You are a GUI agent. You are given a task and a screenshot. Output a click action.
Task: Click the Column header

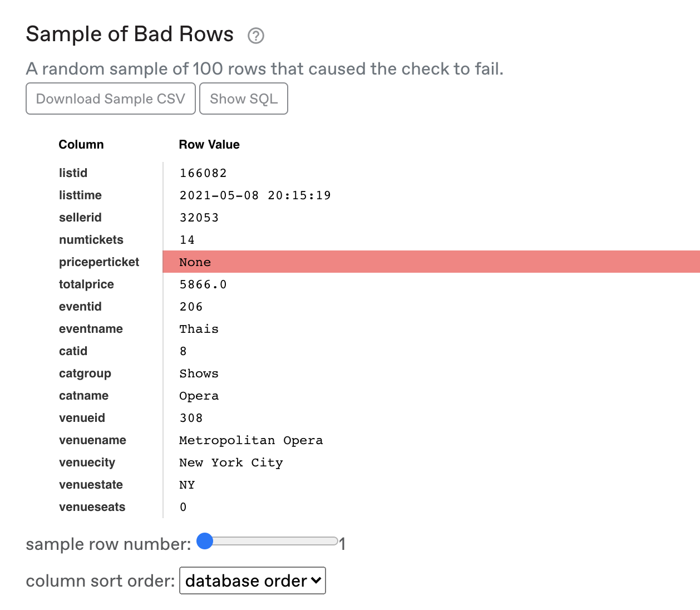coord(81,145)
